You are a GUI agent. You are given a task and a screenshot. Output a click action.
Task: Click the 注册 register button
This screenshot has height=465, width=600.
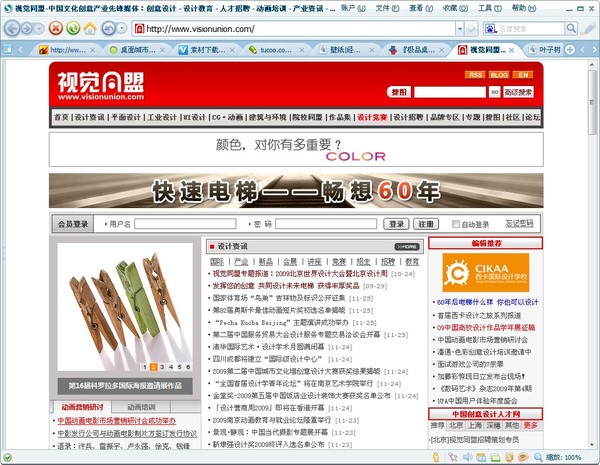(x=426, y=224)
